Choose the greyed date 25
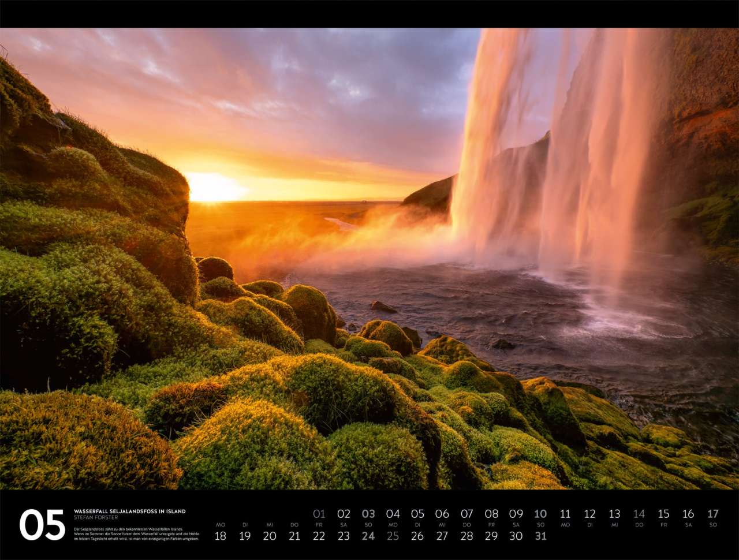The image size is (739, 560). coord(393,536)
